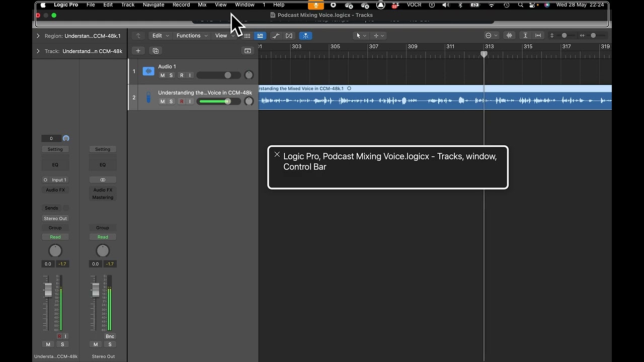644x362 pixels.
Task: Open the pointer tool menu
Action: tap(360, 36)
